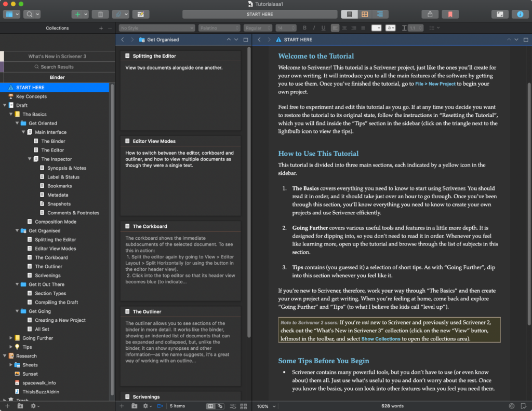Viewport: 532px width, 411px height.
Task: Open the Regular font weight dropdown
Action: pyautogui.click(x=258, y=28)
